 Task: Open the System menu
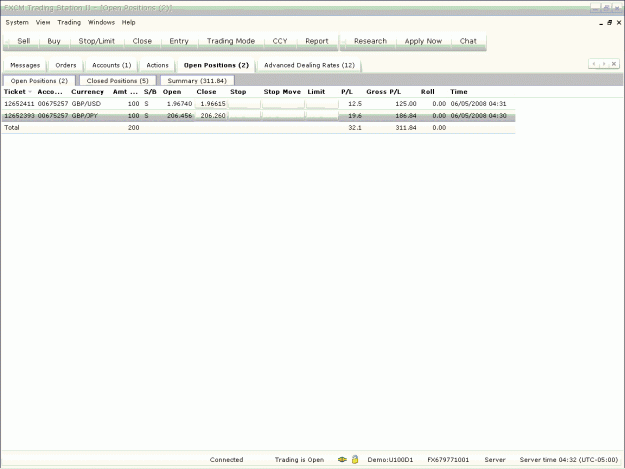[x=17, y=22]
